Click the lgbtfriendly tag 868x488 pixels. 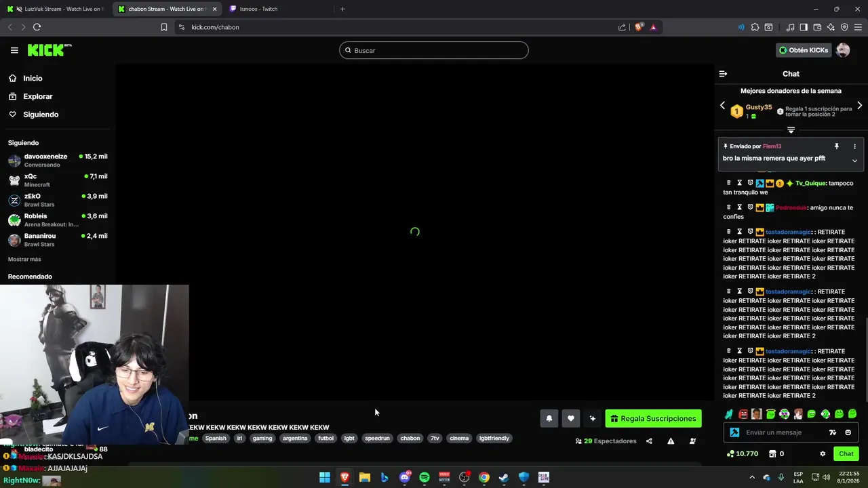click(494, 439)
